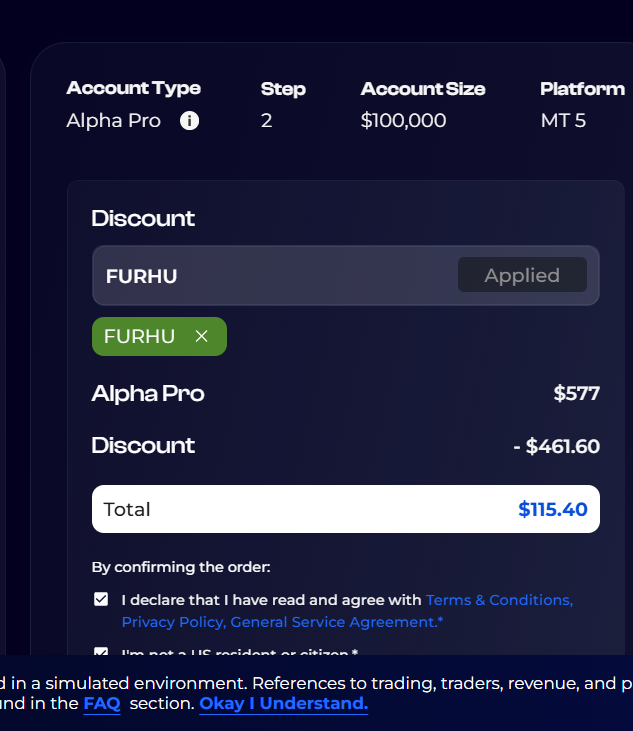Image resolution: width=633 pixels, height=731 pixels.
Task: Open the FAQ link in the banner
Action: (102, 703)
